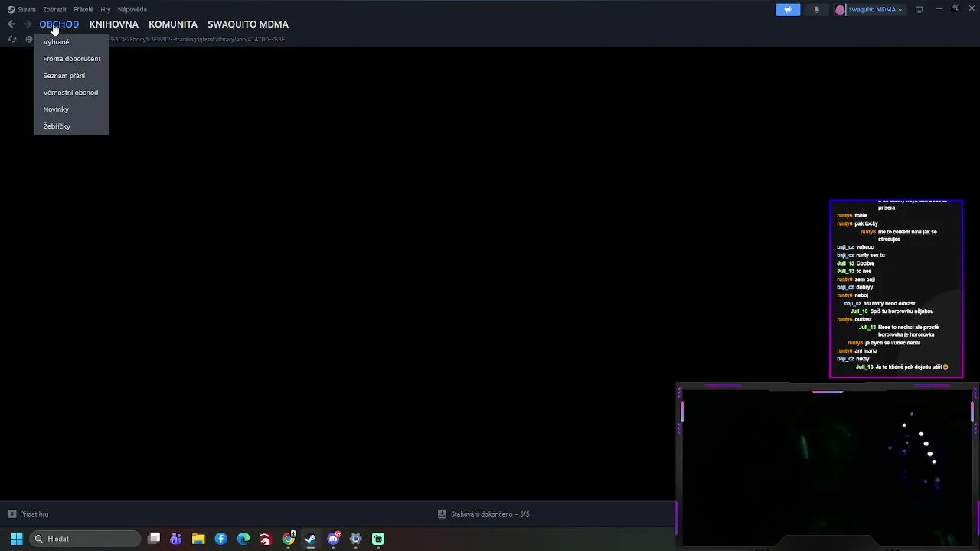Open notifications with the bell icon
Screen dimensions: 980x551
[x=816, y=9]
